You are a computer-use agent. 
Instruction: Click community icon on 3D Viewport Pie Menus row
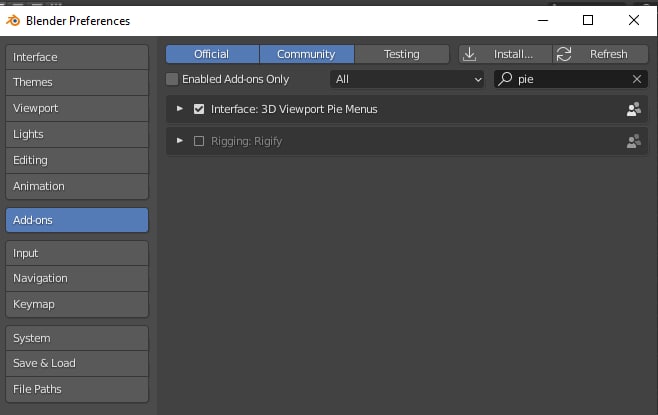[634, 109]
